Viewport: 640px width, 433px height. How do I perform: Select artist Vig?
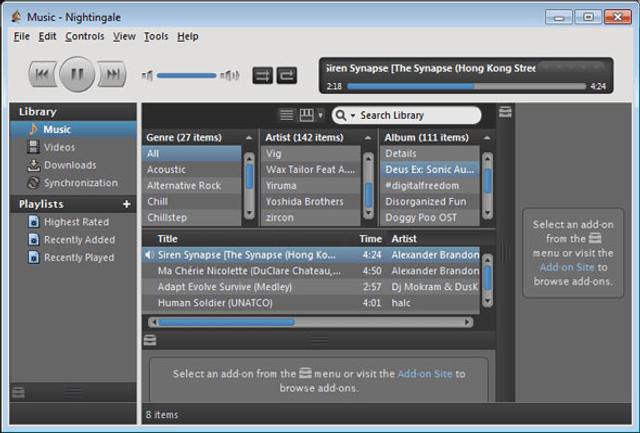pos(311,153)
